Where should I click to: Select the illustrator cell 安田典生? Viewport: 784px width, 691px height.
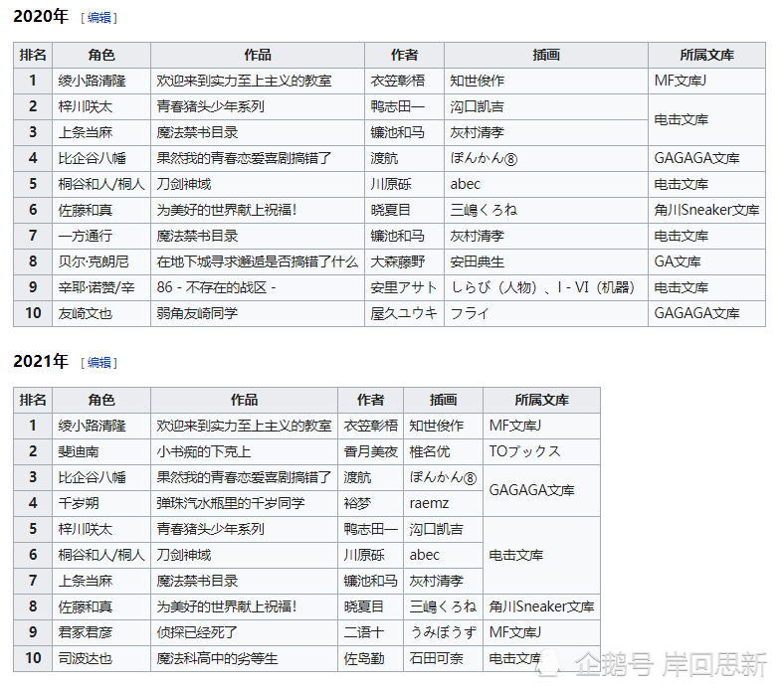(546, 261)
